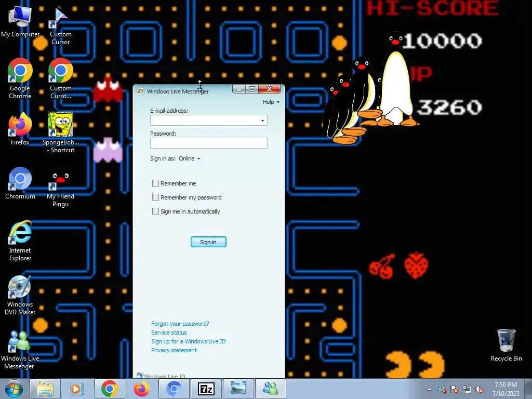Open Windows Media Player from the taskbar
Viewport: 532px width, 399px height.
(77, 389)
